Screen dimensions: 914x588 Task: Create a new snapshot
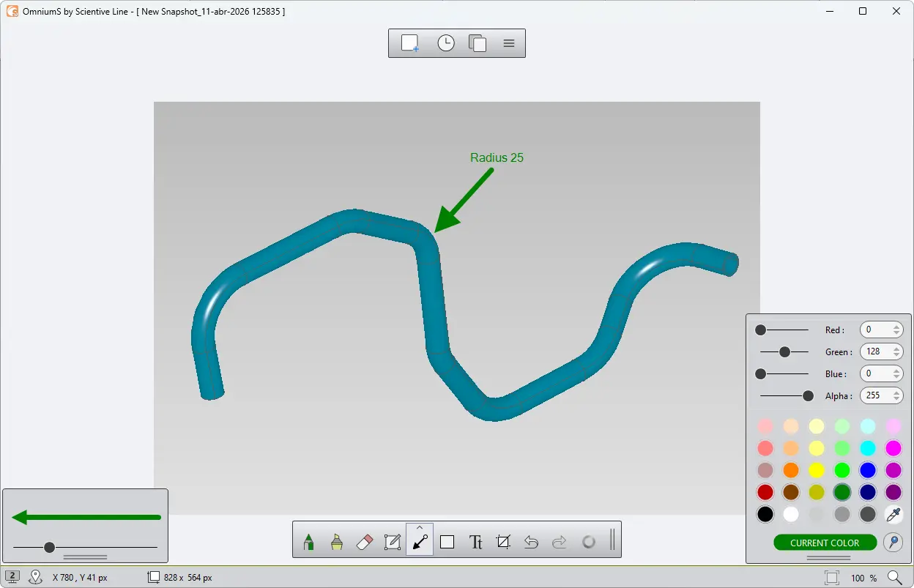point(410,43)
